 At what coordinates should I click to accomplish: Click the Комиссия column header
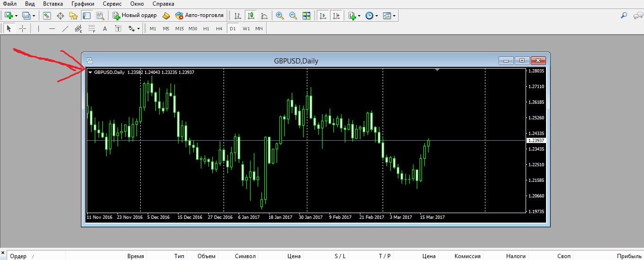click(x=468, y=256)
